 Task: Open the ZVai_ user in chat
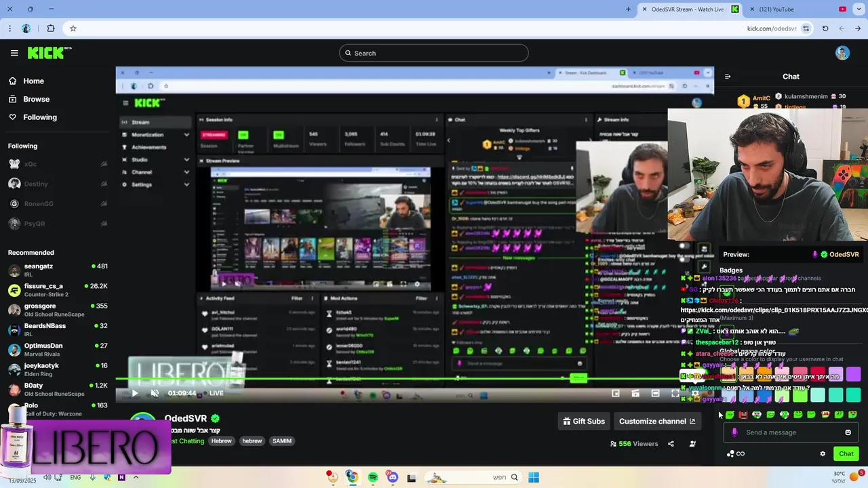(703, 331)
